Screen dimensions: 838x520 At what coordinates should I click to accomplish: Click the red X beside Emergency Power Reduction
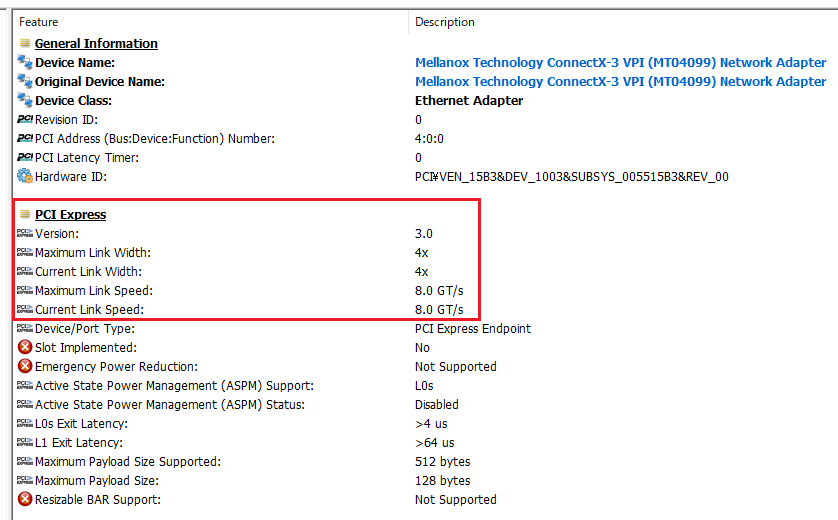[x=25, y=366]
